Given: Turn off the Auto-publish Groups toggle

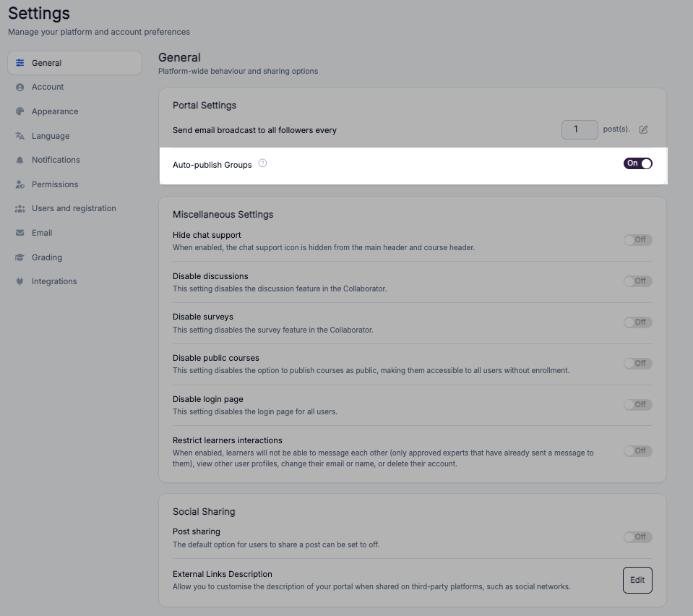Looking at the screenshot, I should point(638,163).
